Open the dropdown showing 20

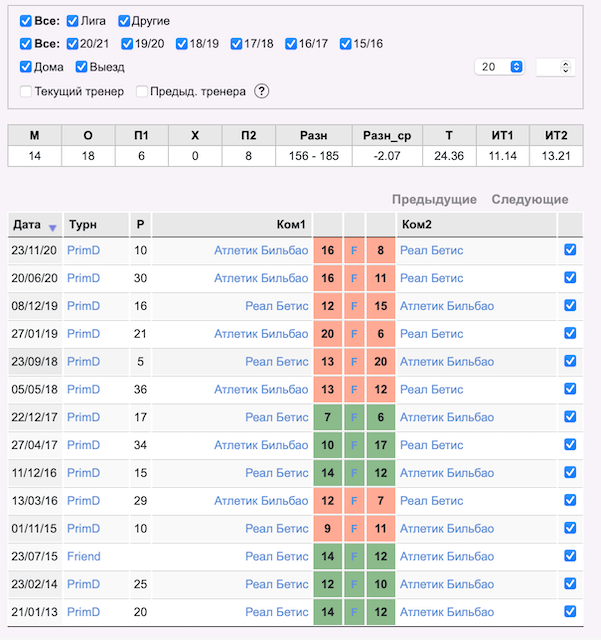[499, 67]
